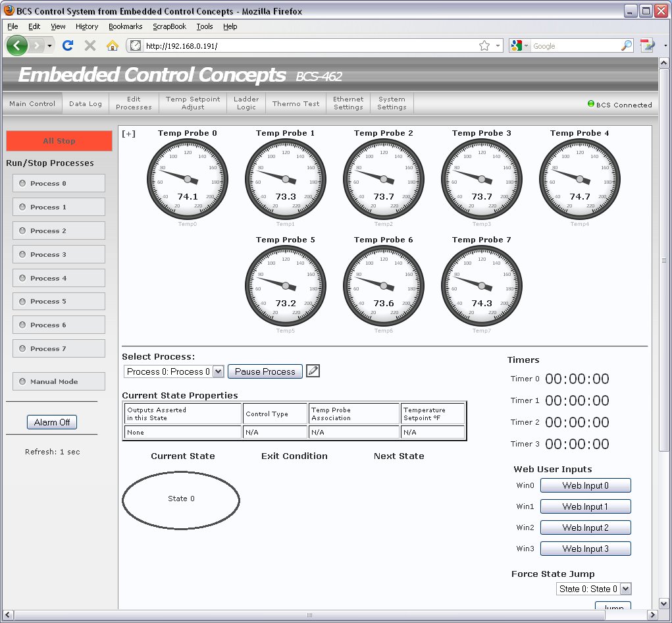
Task: Click the page icon in the address bar
Action: pyautogui.click(x=136, y=45)
